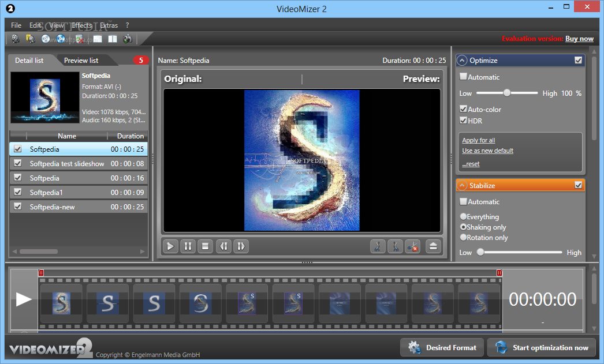Uncheck the Softpedia1 checkbox
This screenshot has width=604, height=364.
18,192
